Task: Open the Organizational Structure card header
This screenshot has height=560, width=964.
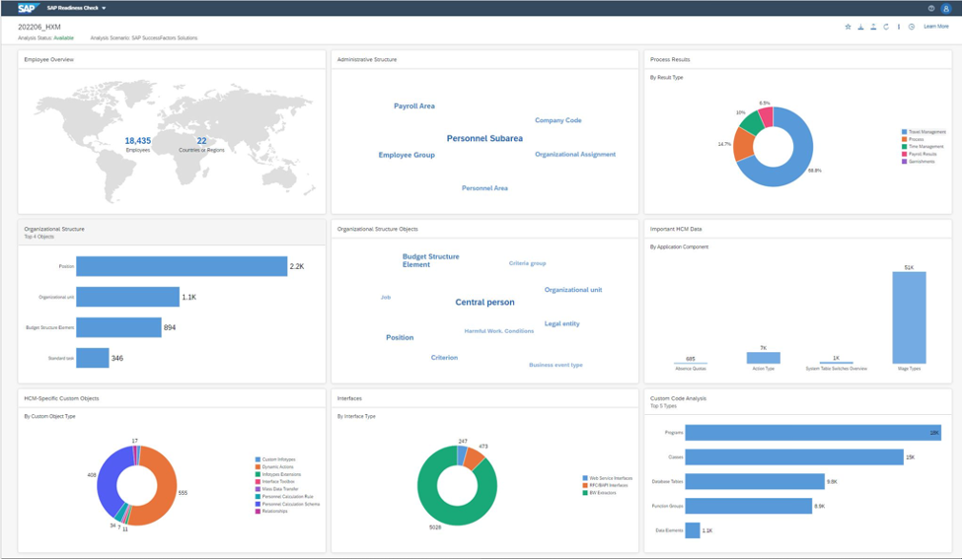Action: pyautogui.click(x=172, y=232)
